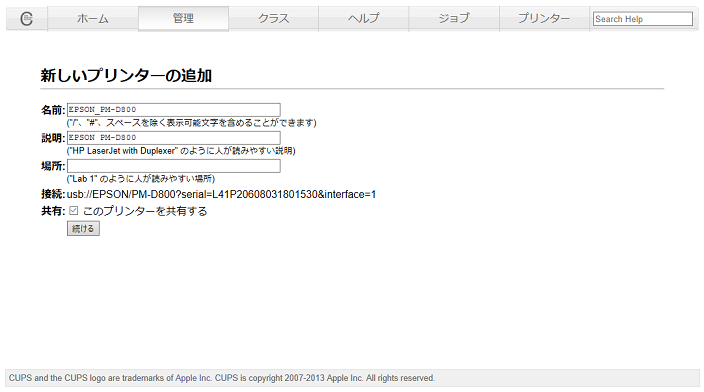Image resolution: width=704 pixels, height=392 pixels.
Task: Switch to the 管理 tab
Action: (x=183, y=18)
